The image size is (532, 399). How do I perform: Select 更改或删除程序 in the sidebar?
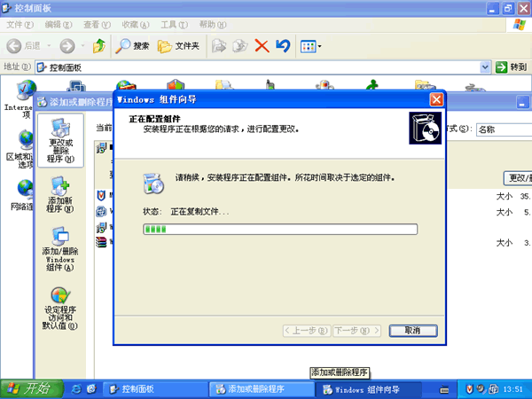click(60, 140)
